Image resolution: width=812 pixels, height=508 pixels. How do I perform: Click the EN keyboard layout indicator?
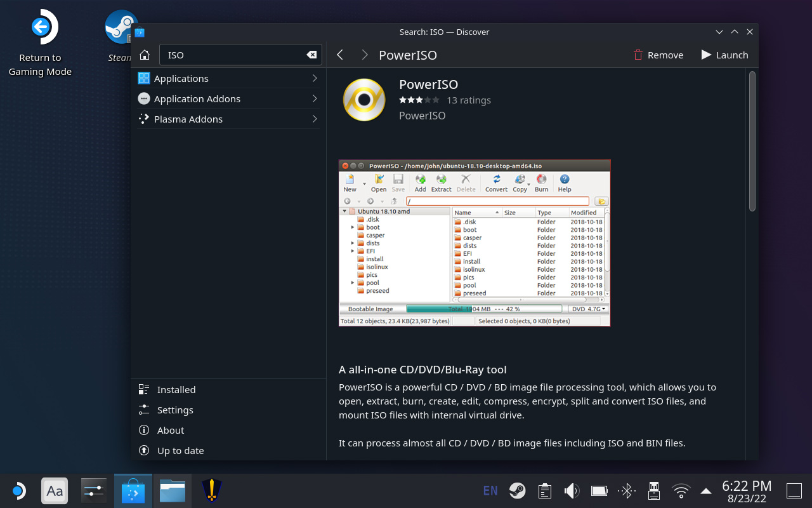point(490,490)
